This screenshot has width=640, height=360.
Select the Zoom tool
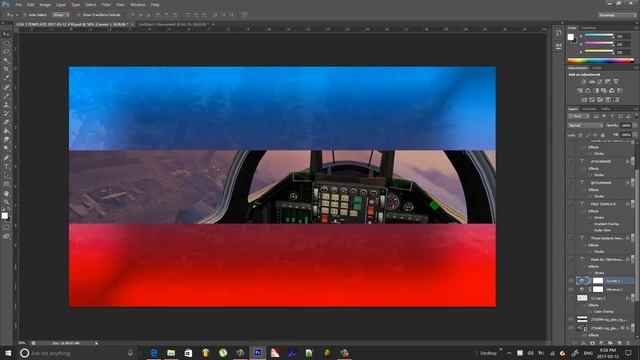[6, 202]
